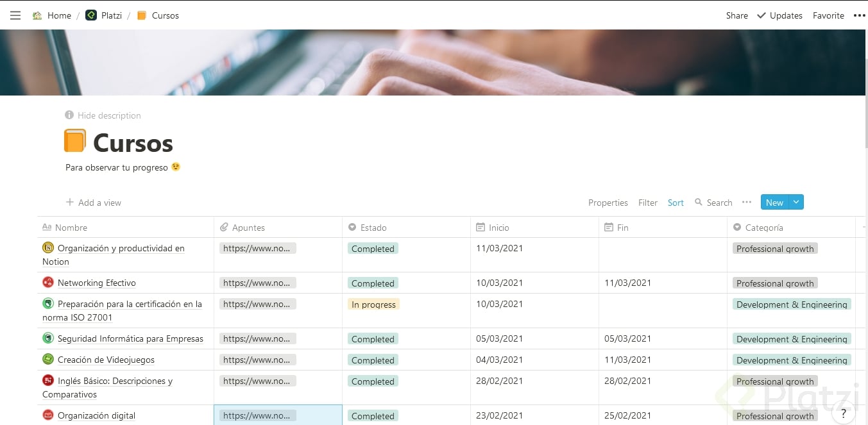Image resolution: width=868 pixels, height=425 pixels.
Task: Open the Fin column header menu
Action: coord(663,228)
